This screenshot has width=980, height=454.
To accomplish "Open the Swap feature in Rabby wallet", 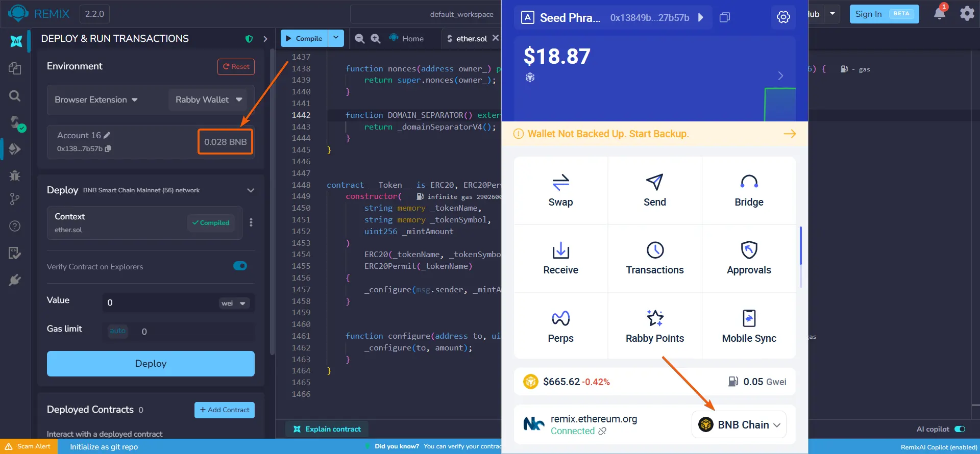I will (x=560, y=191).
